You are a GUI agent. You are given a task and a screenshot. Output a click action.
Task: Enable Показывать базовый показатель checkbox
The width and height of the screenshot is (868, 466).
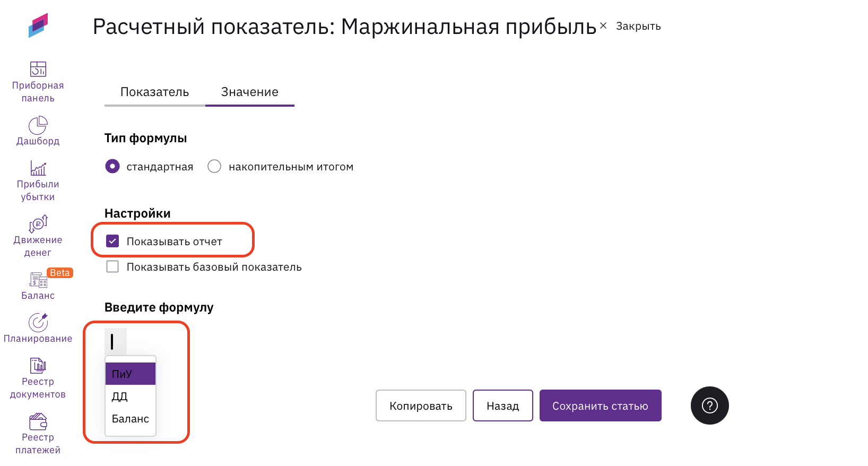(x=112, y=266)
